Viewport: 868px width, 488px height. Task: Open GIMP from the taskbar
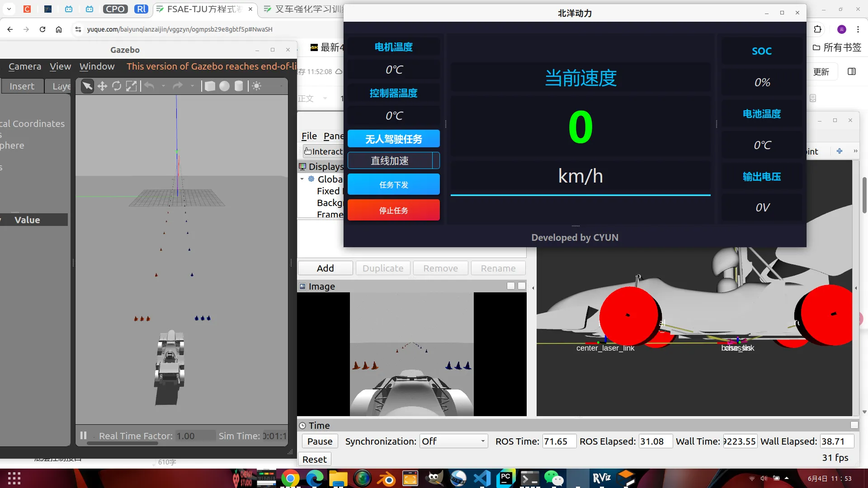435,479
